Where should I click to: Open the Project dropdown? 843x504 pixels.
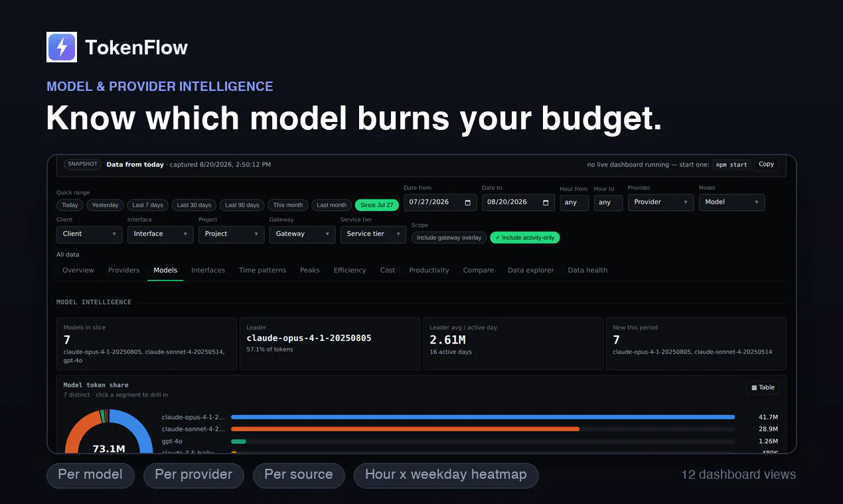pos(231,234)
